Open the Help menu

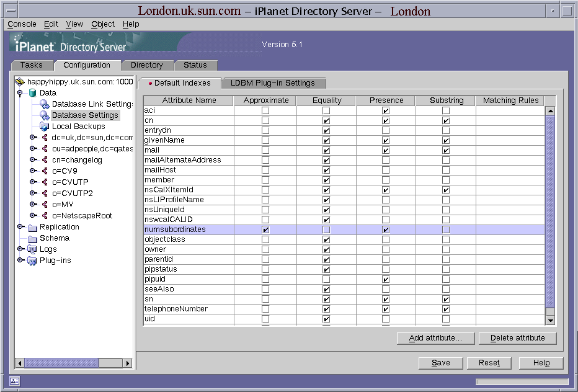click(131, 24)
